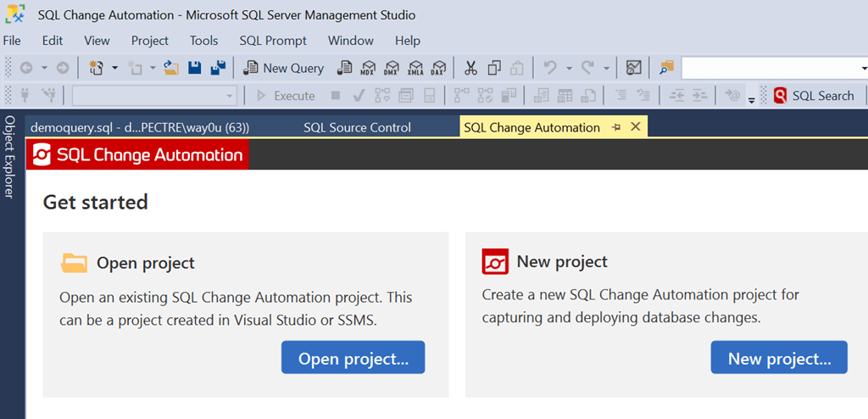
Task: Open the Project menu
Action: click(x=149, y=41)
